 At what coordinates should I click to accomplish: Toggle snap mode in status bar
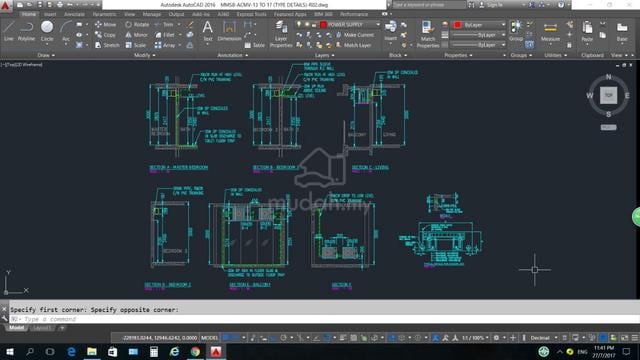tap(236, 338)
